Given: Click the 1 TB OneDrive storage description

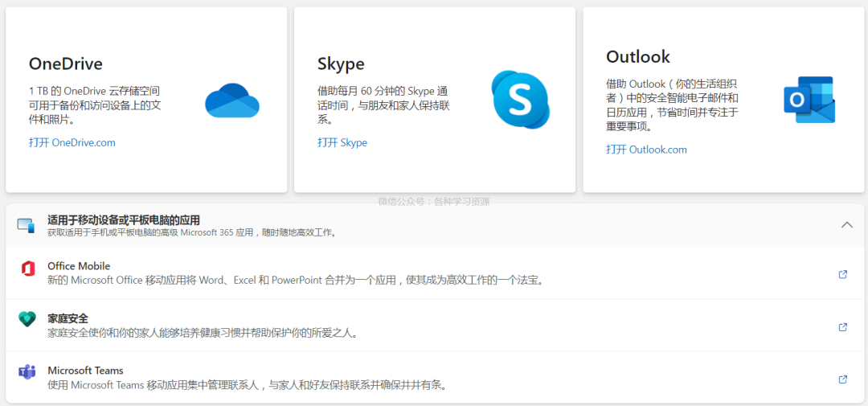Looking at the screenshot, I should pyautogui.click(x=95, y=105).
